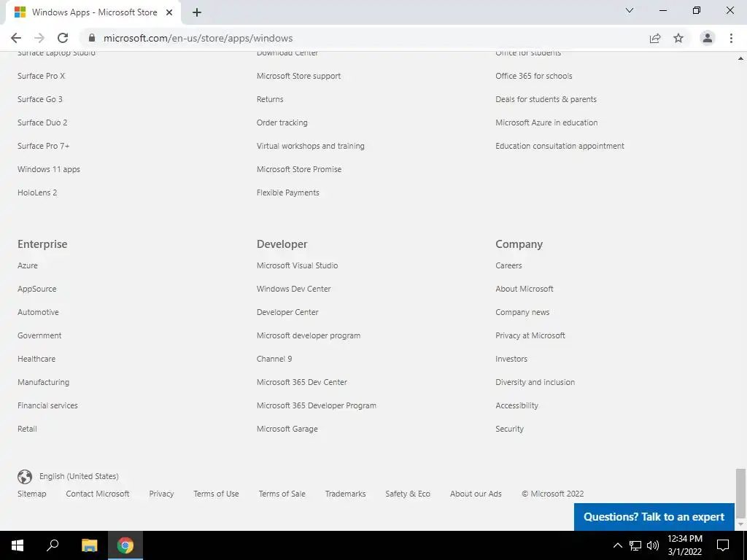Open Windows 11 apps link

click(49, 169)
